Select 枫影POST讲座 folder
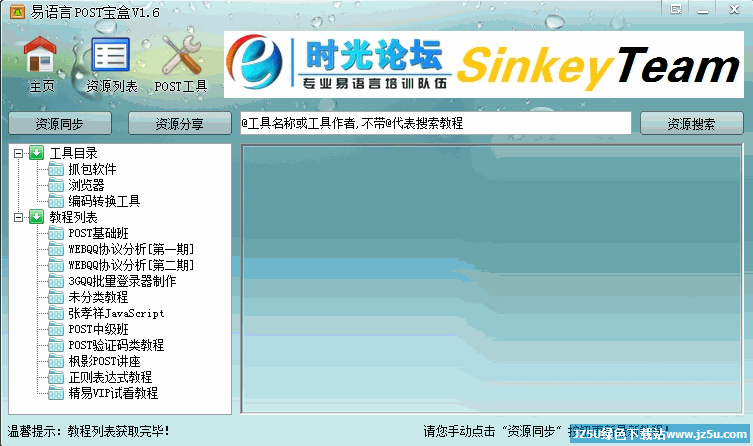The height and width of the screenshot is (446, 753). [104, 361]
